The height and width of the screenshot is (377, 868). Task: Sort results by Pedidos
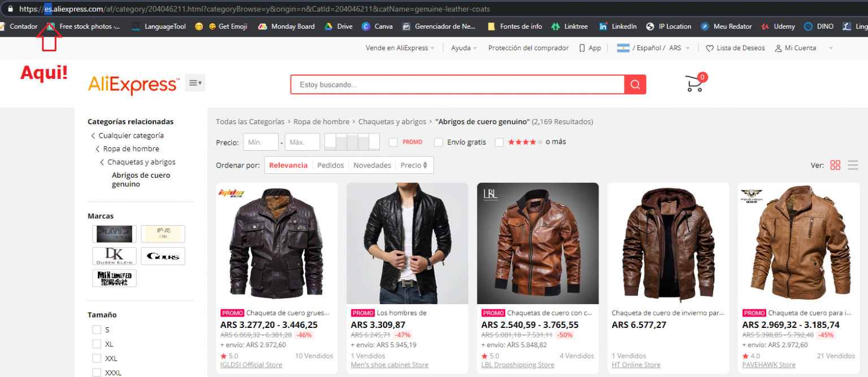[330, 165]
